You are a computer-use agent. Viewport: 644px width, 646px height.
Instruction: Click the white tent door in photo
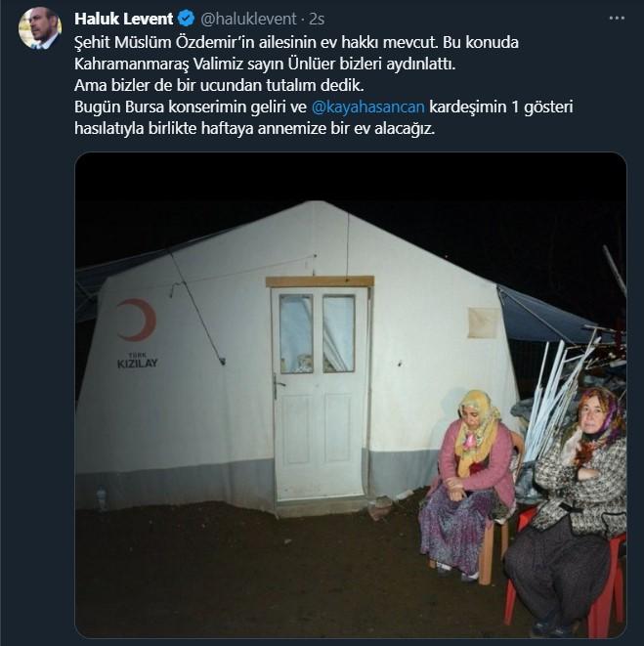(321, 394)
